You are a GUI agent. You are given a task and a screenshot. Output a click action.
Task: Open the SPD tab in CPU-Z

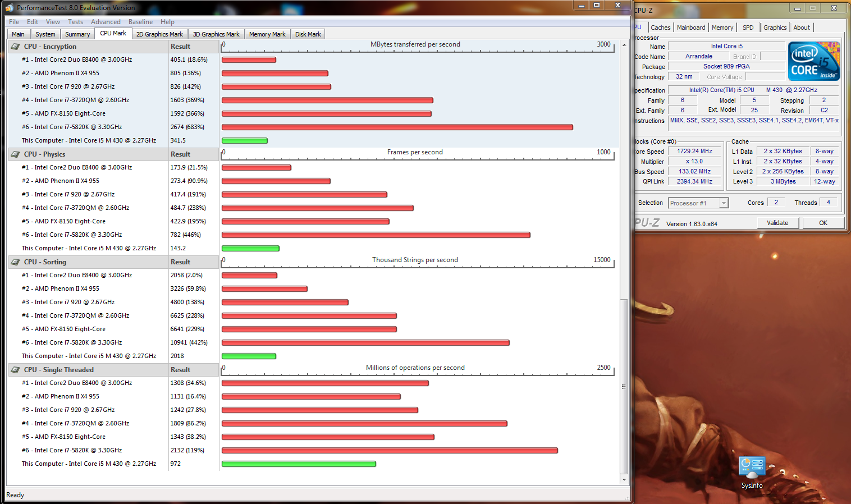click(748, 28)
